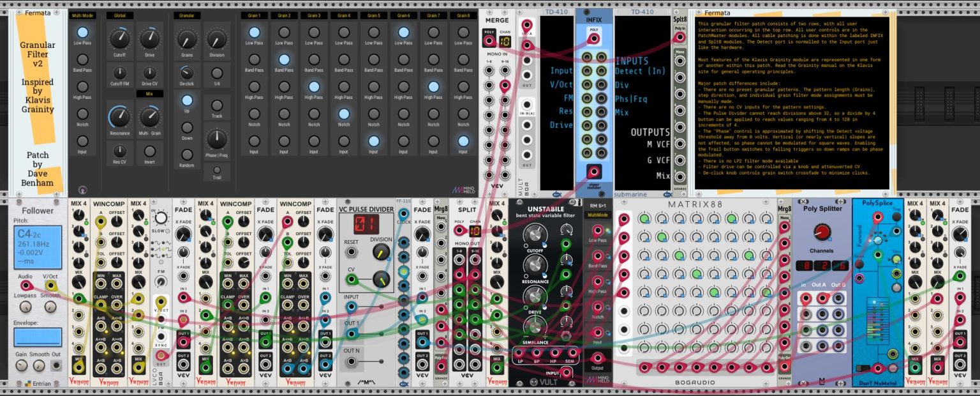Select Low Pass in the Multi Mode column

click(x=82, y=32)
